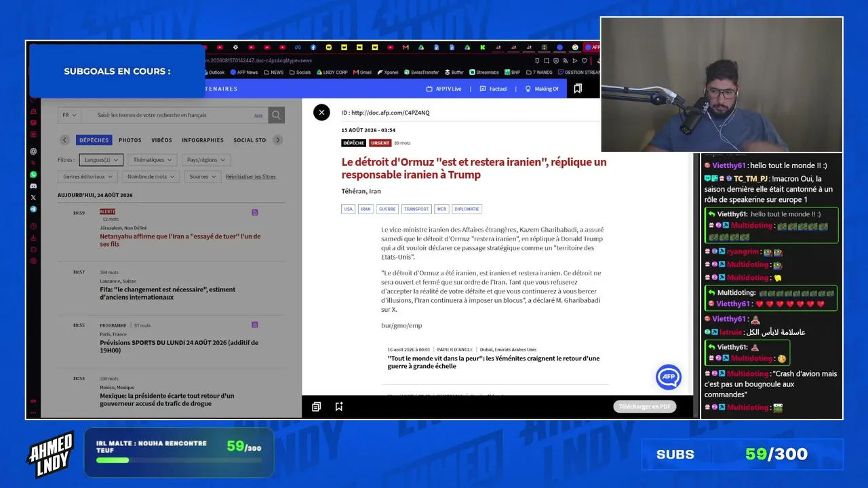Screen dimensions: 868x488
Task: Open the LNDY CORP bookmark
Action: coord(332,73)
